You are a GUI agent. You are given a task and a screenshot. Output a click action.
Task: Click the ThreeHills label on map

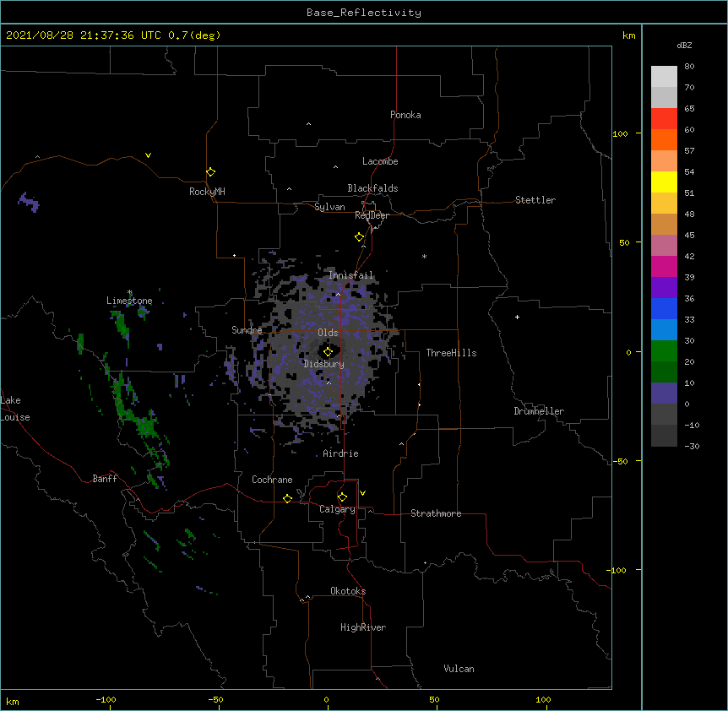pos(451,353)
